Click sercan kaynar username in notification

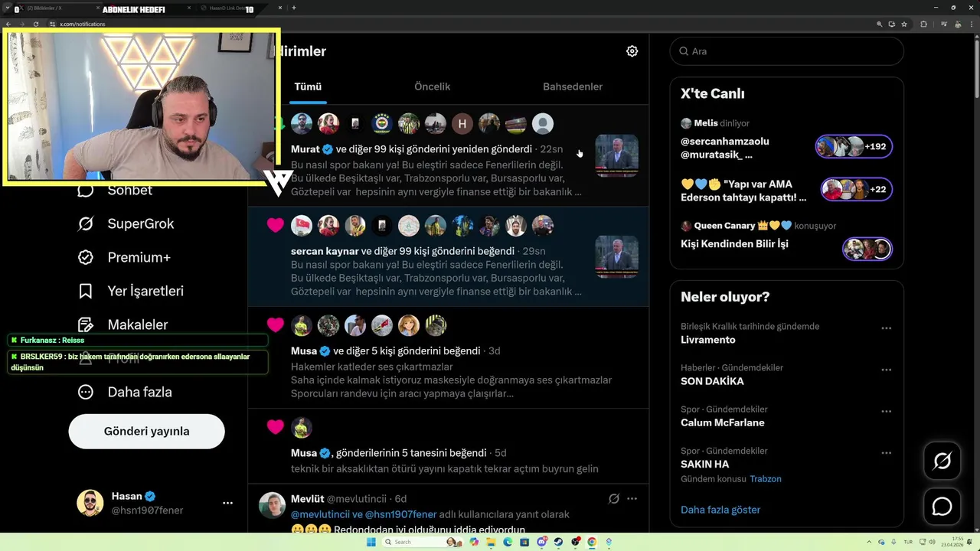coord(325,251)
